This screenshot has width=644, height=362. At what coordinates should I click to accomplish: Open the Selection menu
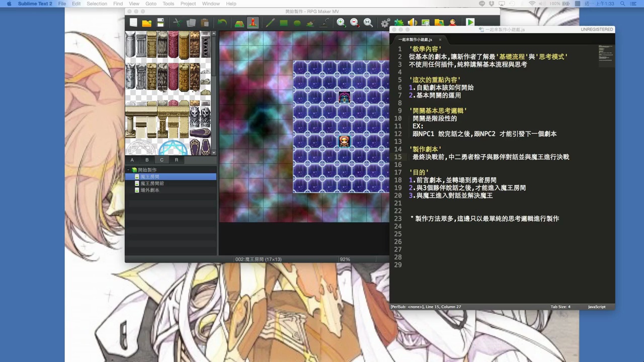(97, 4)
